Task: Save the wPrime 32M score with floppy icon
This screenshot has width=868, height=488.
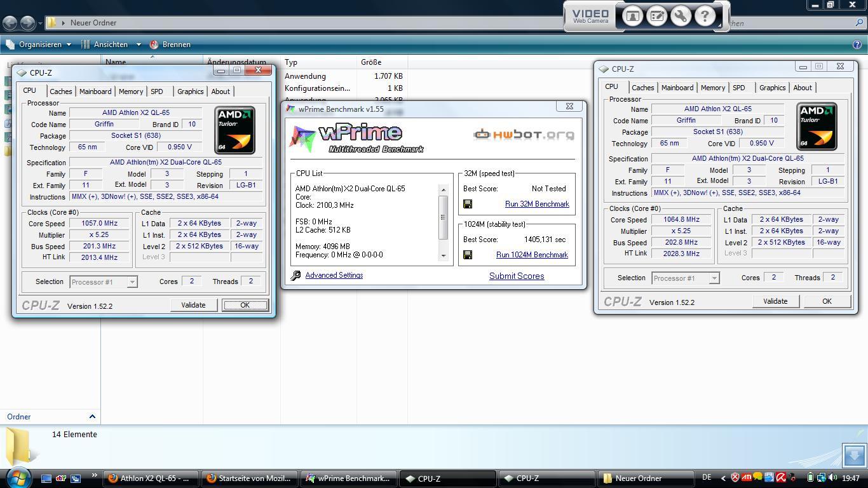Action: coord(468,204)
